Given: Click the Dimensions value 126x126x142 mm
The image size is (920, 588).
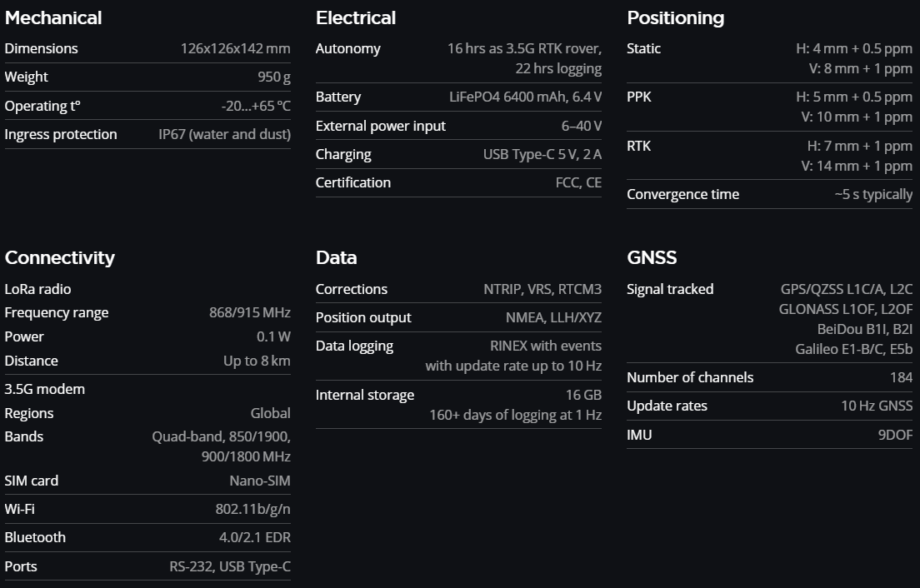Looking at the screenshot, I should (x=235, y=48).
